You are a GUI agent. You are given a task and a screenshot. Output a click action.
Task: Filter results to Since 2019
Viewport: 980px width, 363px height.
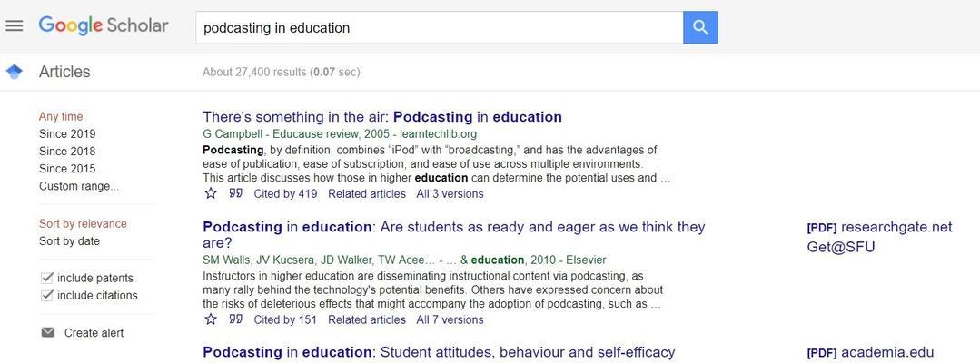tap(67, 133)
